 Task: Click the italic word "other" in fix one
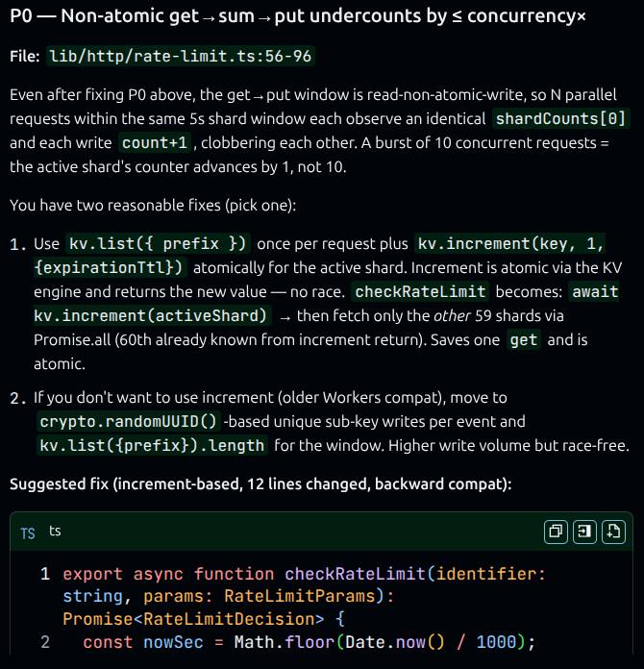tap(452, 315)
